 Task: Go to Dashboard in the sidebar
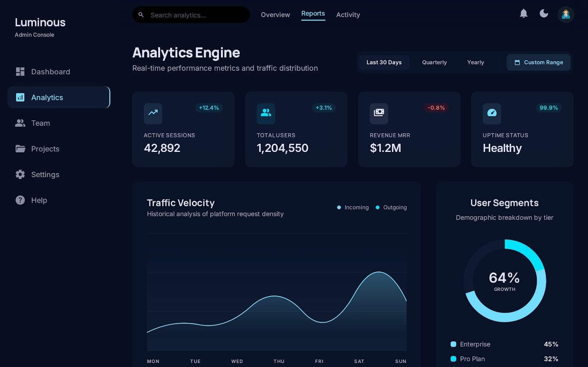coord(58,72)
